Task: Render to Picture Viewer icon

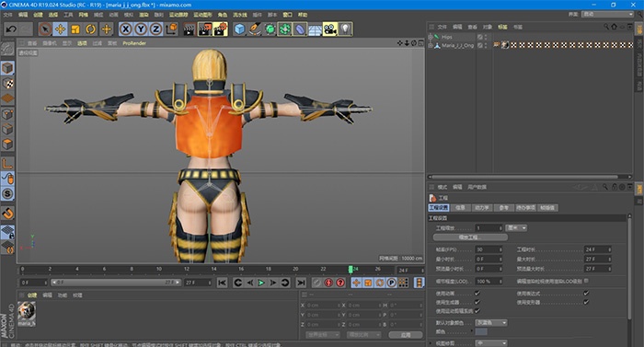Action: [204, 29]
